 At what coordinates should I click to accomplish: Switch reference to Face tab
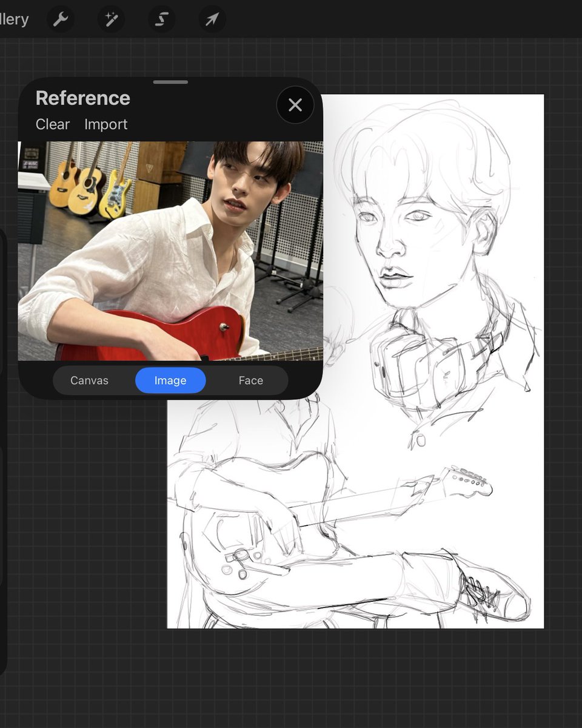pyautogui.click(x=250, y=380)
